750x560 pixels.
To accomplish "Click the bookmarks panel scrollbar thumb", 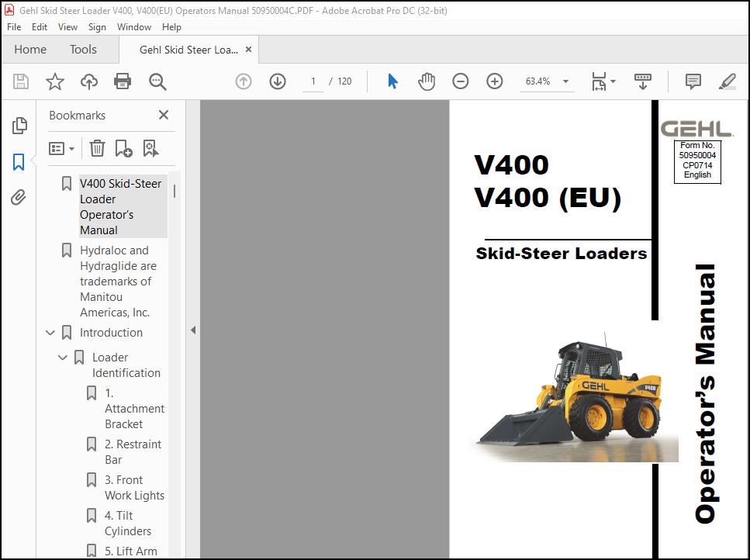I will coord(175,192).
